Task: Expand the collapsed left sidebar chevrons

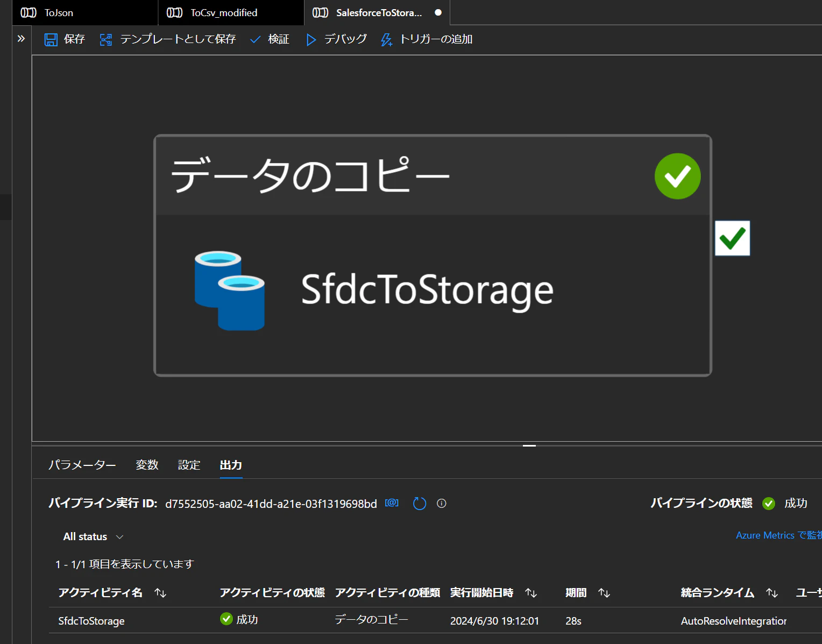Action: 21,39
